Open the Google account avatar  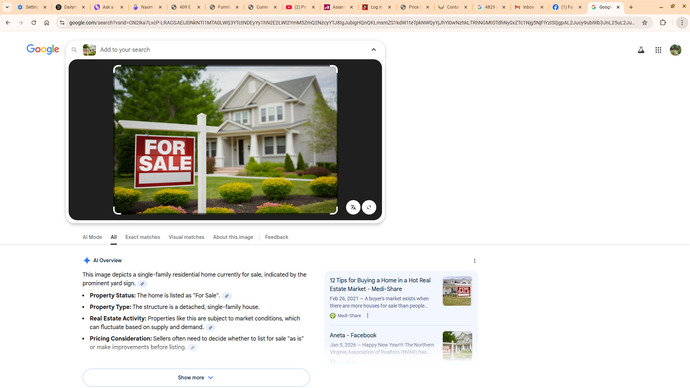point(675,50)
